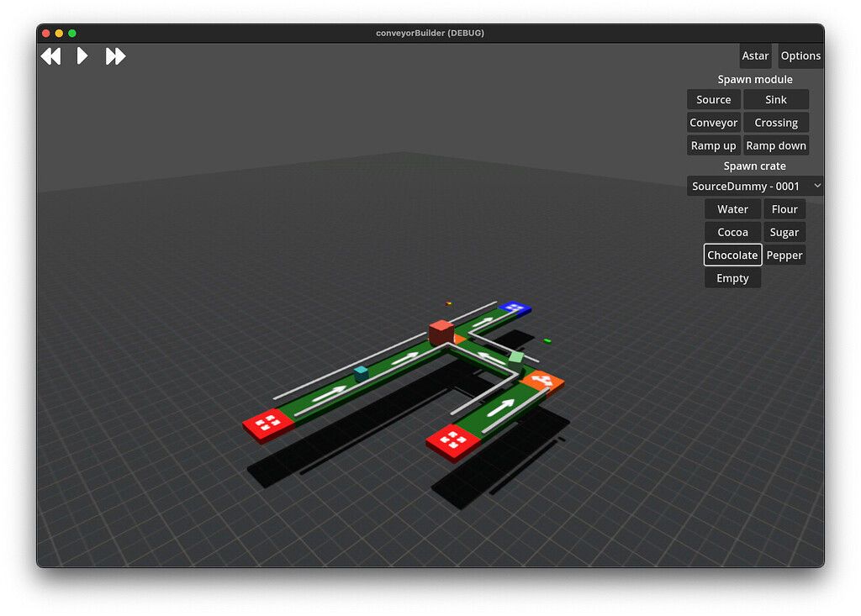Image resolution: width=861 pixels, height=616 pixels.
Task: Open the Options menu
Action: coord(800,55)
